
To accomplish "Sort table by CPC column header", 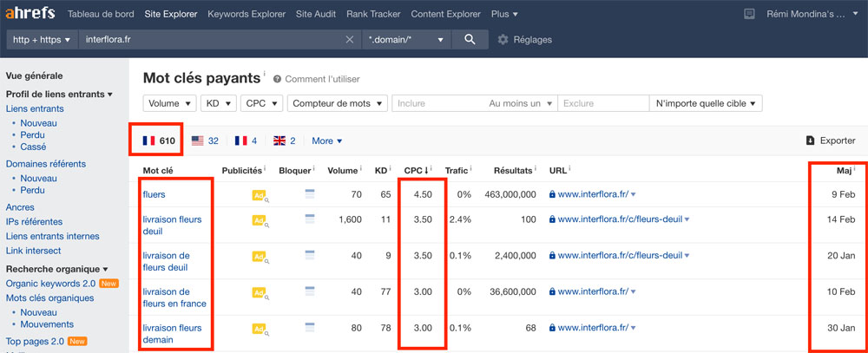I will (x=416, y=170).
